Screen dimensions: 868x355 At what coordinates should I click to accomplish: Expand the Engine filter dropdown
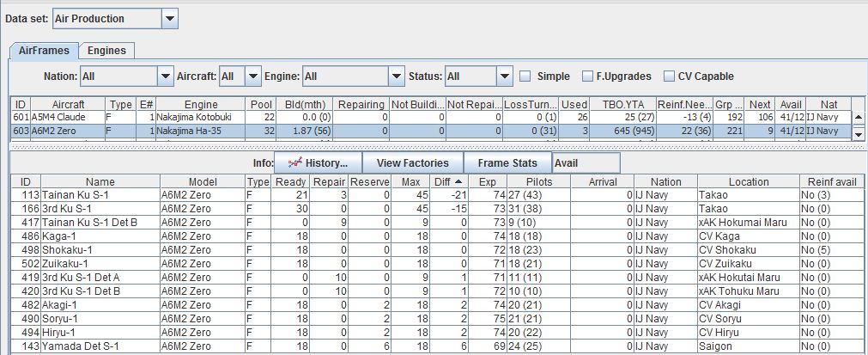pyautogui.click(x=397, y=77)
